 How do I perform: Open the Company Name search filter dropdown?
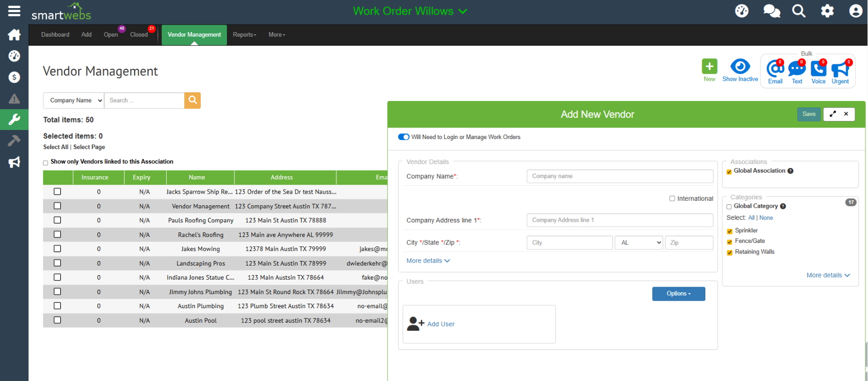(x=74, y=100)
